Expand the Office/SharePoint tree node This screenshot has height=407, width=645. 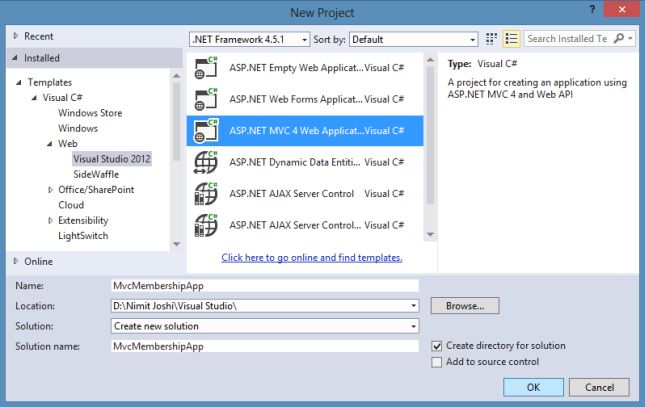[50, 190]
